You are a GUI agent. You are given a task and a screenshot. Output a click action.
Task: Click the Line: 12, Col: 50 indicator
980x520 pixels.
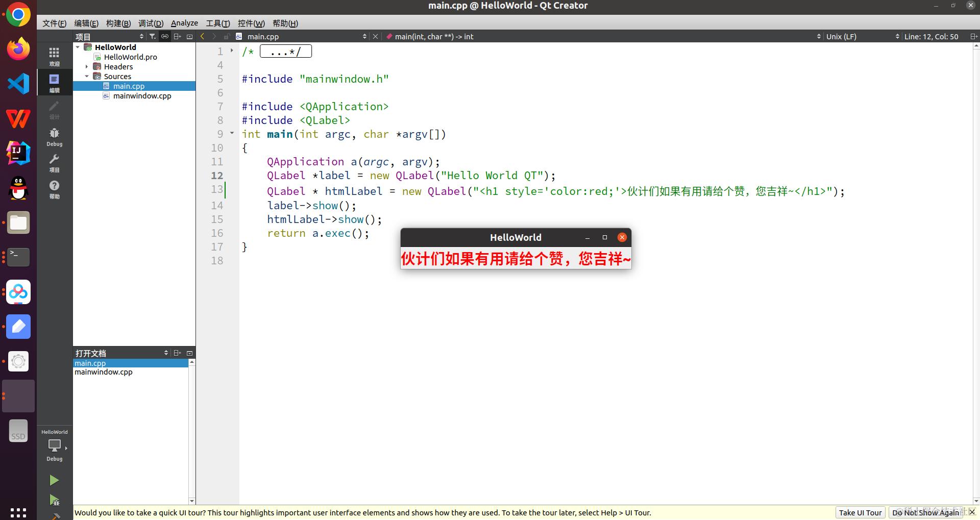(931, 36)
